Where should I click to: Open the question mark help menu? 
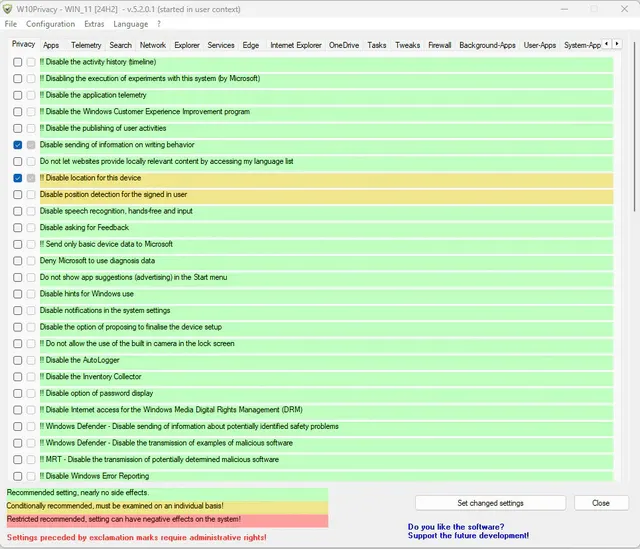158,24
